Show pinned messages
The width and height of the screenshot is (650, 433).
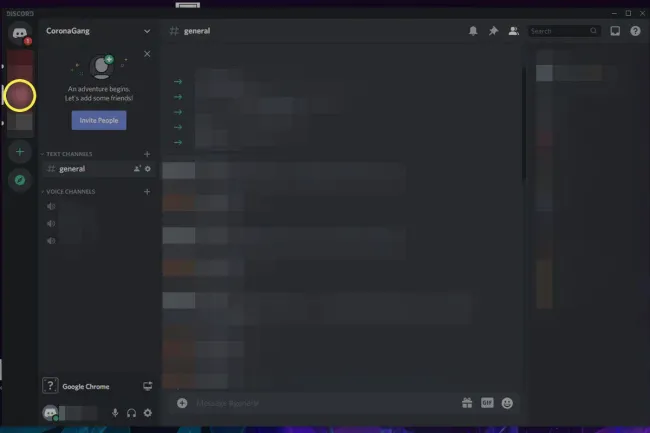click(x=493, y=31)
